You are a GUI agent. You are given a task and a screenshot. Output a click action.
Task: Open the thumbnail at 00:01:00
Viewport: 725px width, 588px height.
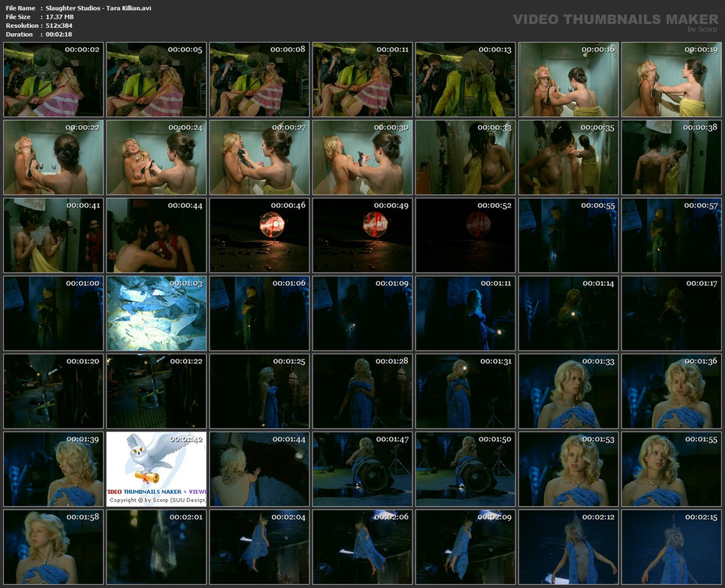pos(54,313)
